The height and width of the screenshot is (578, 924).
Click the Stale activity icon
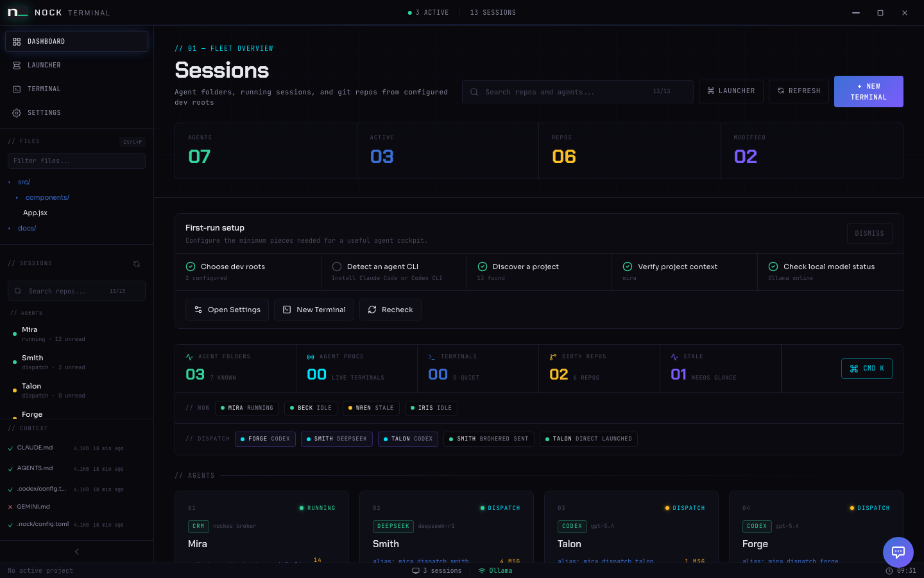point(674,357)
